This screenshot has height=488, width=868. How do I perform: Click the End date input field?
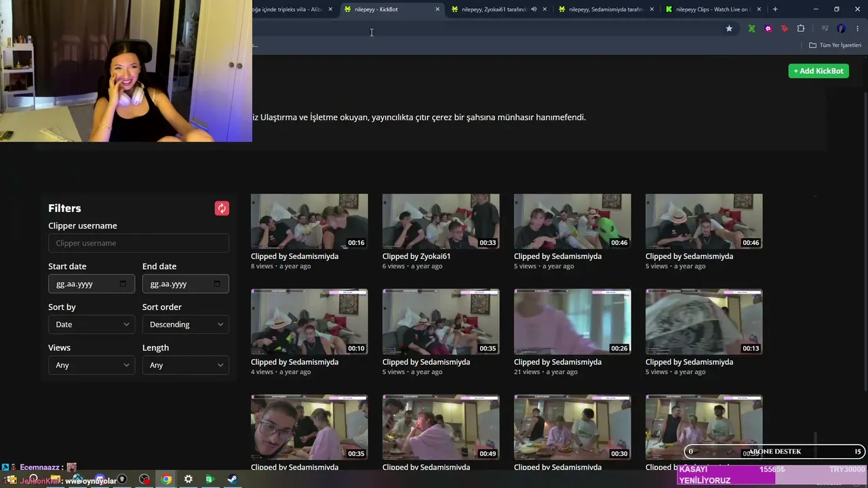tap(186, 284)
